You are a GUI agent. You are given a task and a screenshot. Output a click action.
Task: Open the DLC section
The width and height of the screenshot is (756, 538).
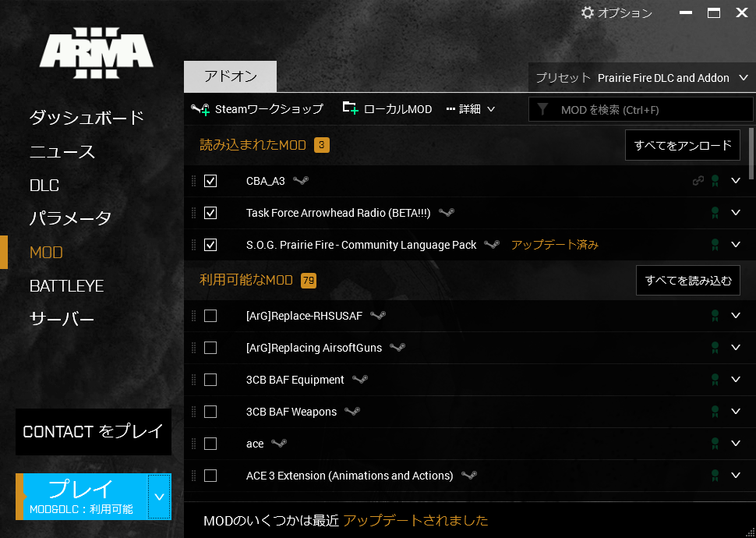tap(44, 186)
